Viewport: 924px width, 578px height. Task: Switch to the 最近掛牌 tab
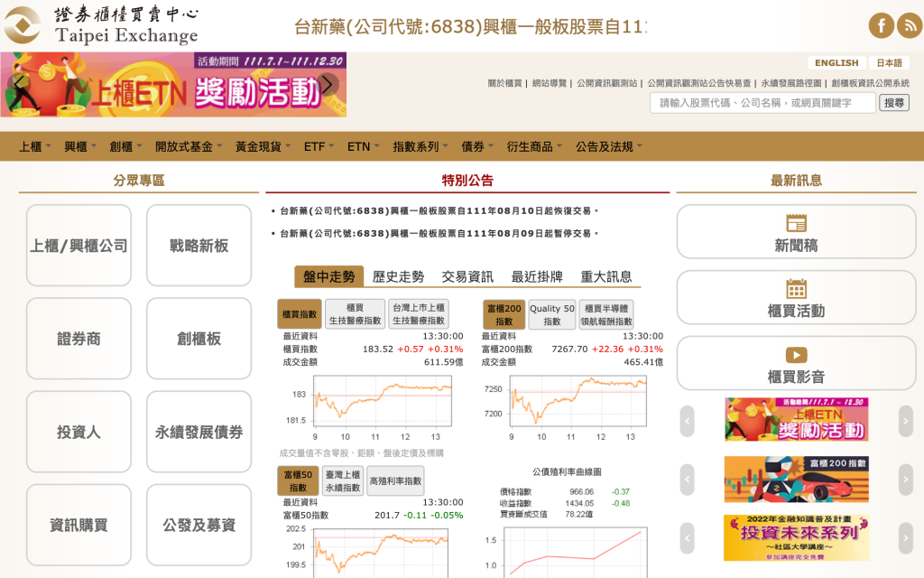click(x=537, y=276)
